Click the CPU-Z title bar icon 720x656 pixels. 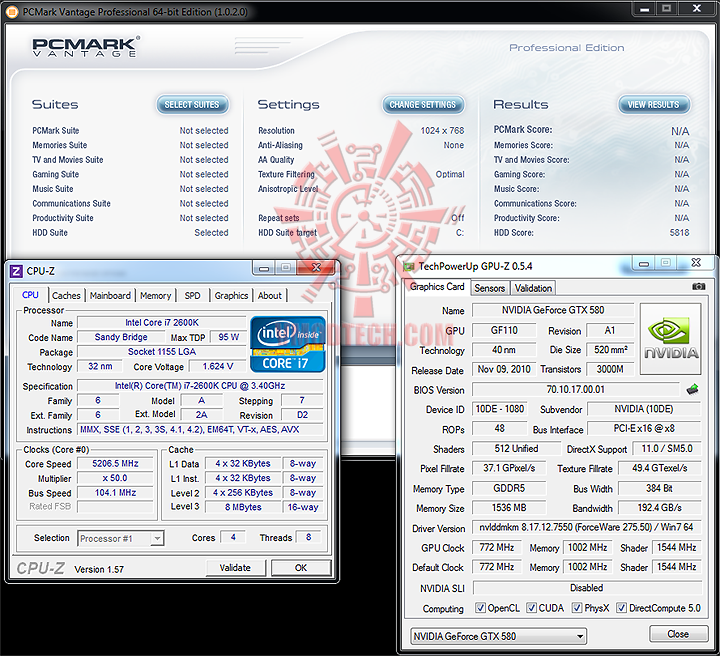click(x=16, y=271)
